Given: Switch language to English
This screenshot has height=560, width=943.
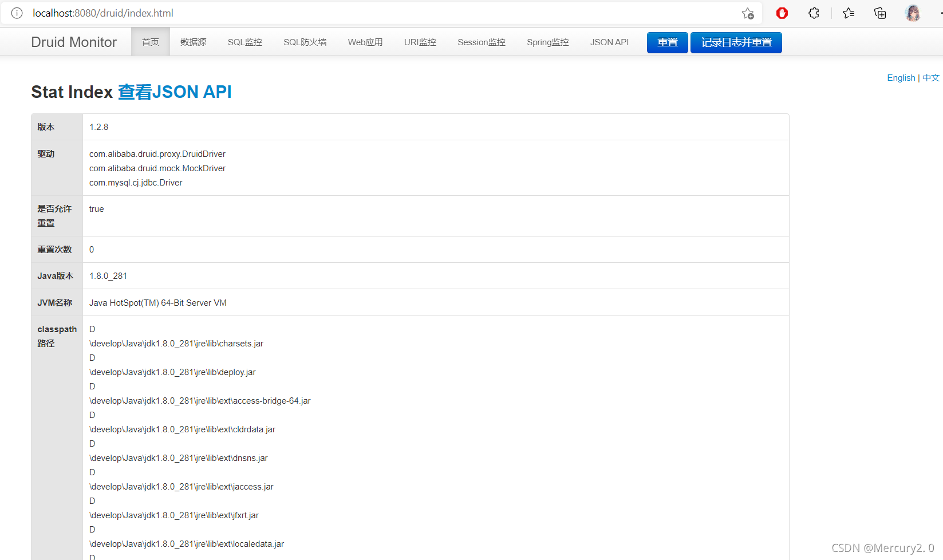Looking at the screenshot, I should pyautogui.click(x=901, y=78).
